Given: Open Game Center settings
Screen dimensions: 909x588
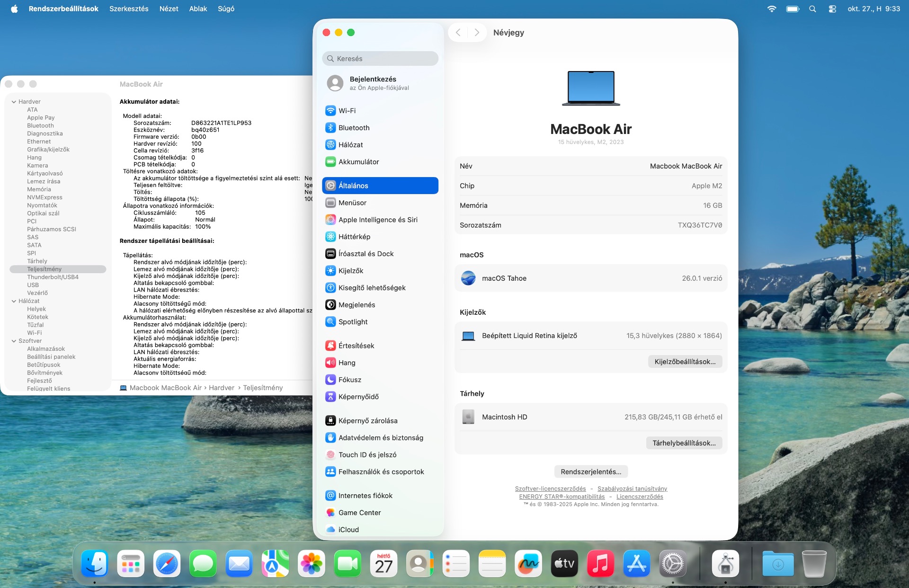Looking at the screenshot, I should point(359,513).
